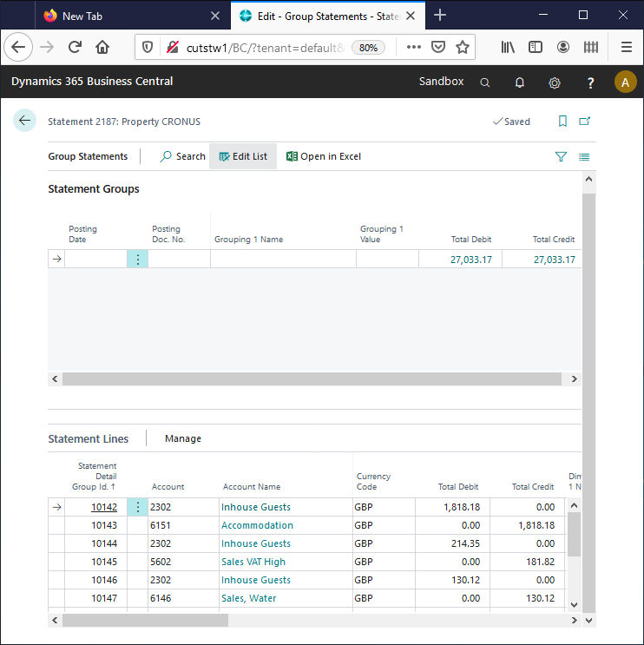This screenshot has height=645, width=644.
Task: Click the tracking protection shield icon
Action: [x=148, y=47]
